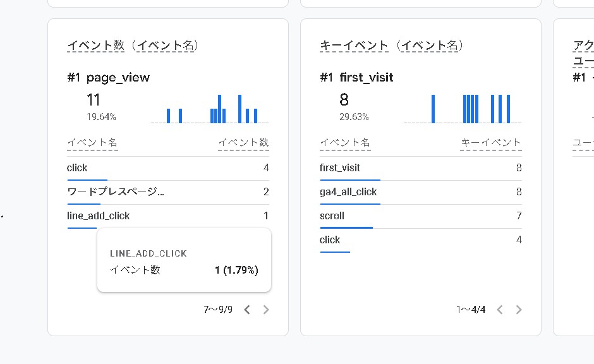The image size is (594, 364).
Task: Click the #1 first_visit summary heading
Action: click(x=356, y=78)
